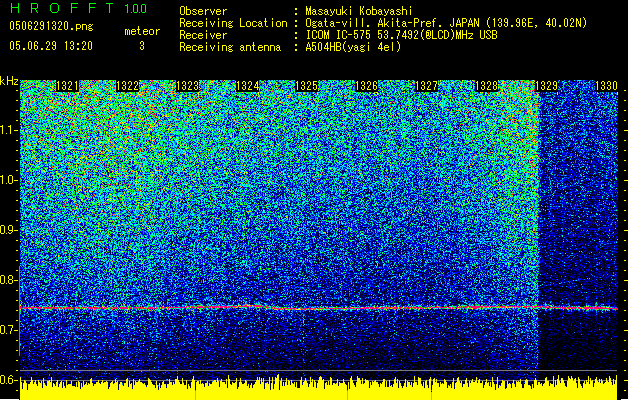Image resolution: width=629 pixels, height=400 pixels.
Task: Click the 1325 time marker
Action: [307, 86]
